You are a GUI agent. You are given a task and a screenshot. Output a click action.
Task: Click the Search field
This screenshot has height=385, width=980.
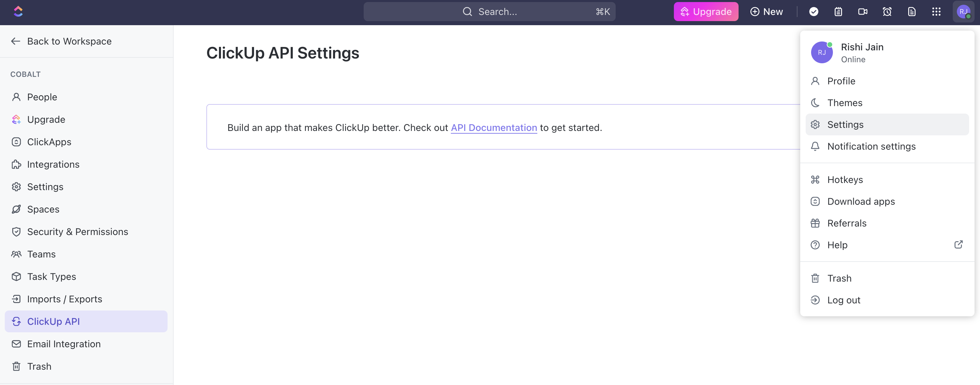pos(490,12)
